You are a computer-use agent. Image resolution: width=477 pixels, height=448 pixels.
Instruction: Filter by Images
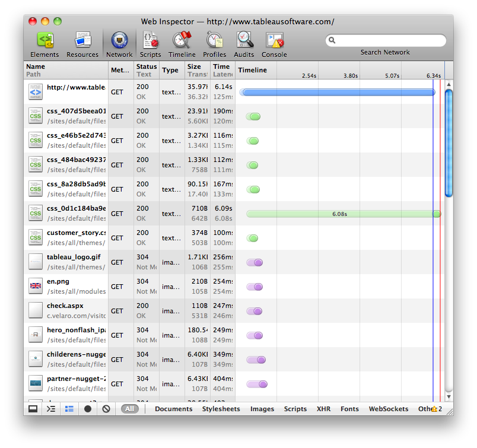262,409
